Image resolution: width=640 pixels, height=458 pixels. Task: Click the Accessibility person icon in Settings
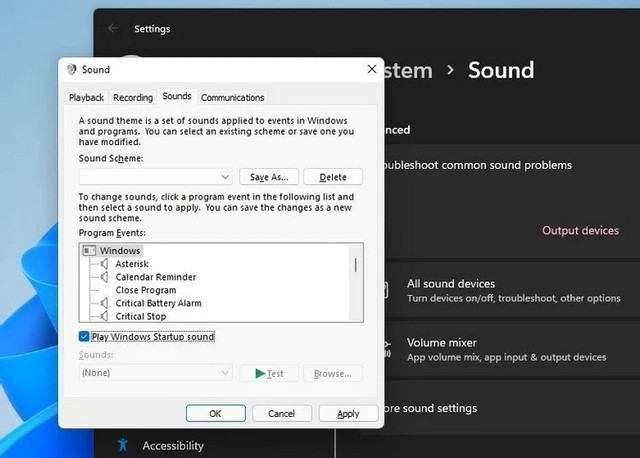(x=123, y=445)
